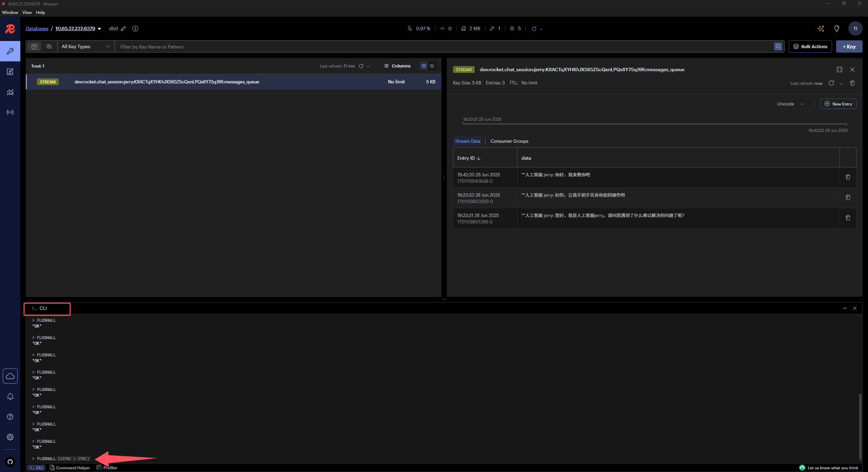
Task: Click the edit database alias pencil
Action: click(x=123, y=29)
